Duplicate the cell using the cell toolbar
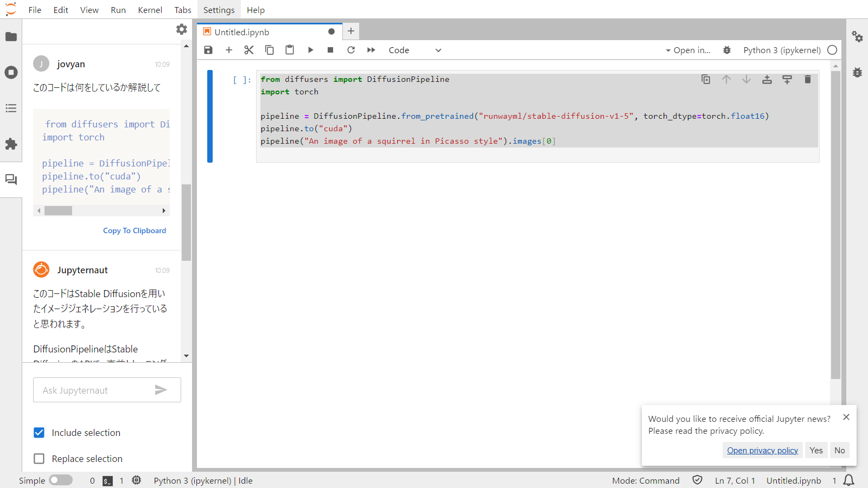This screenshot has height=488, width=868. point(706,79)
